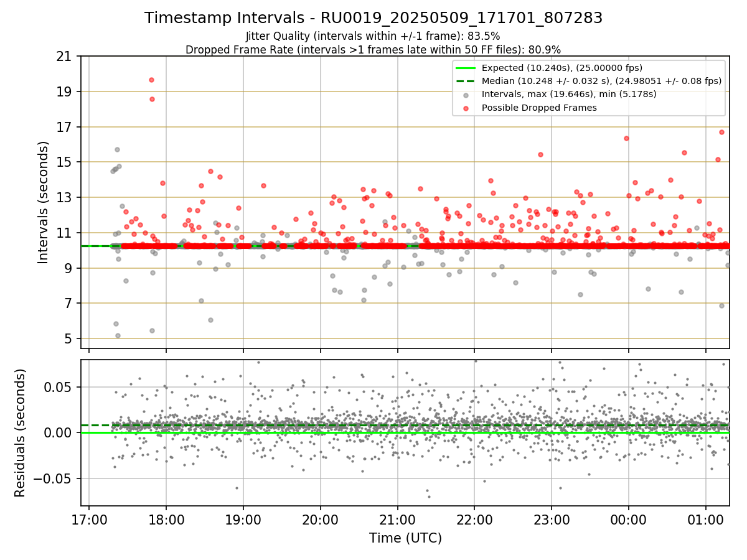Click y-axis tick label '7'
Viewport: 747px width, 560px height.
68,304
